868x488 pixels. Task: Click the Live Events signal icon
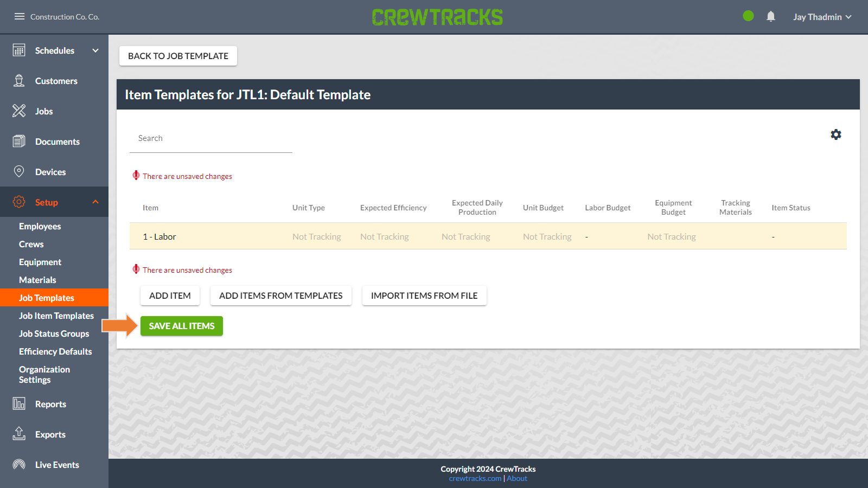point(19,465)
